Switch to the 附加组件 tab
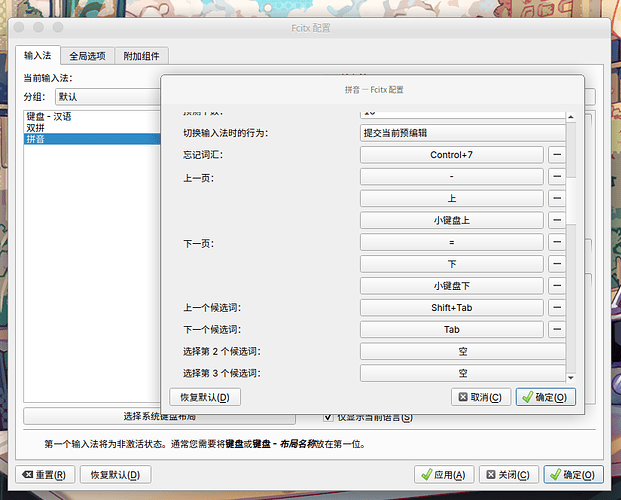The width and height of the screenshot is (621, 500). 141,56
